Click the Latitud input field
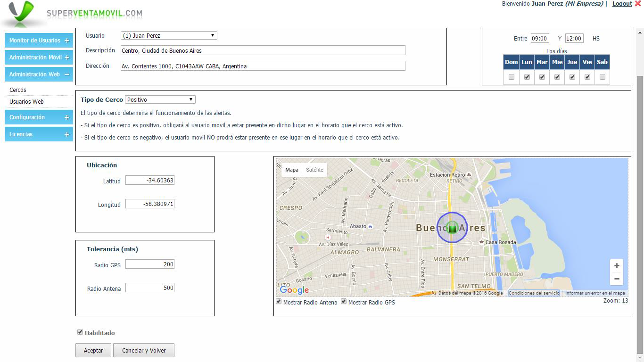Screen dimensions: 644x362 pos(150,181)
